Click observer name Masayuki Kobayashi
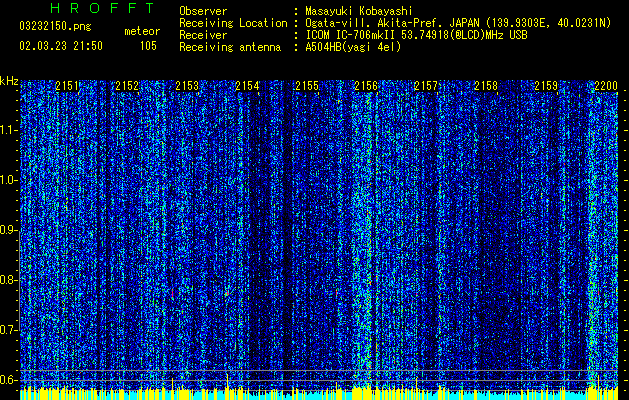The height and width of the screenshot is (400, 629). (x=359, y=11)
